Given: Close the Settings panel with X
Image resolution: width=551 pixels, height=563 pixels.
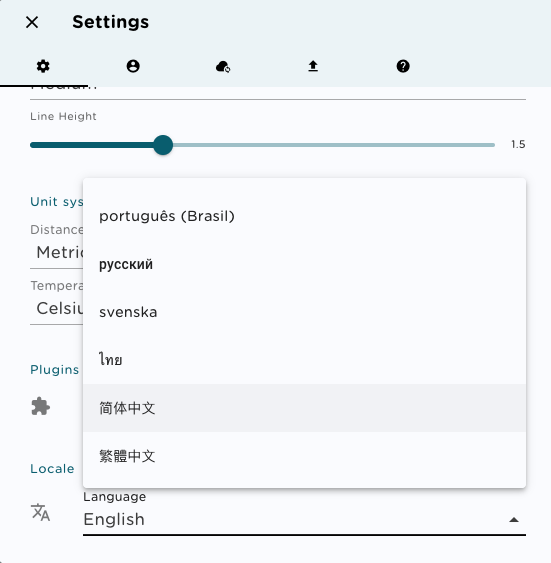Looking at the screenshot, I should (32, 22).
